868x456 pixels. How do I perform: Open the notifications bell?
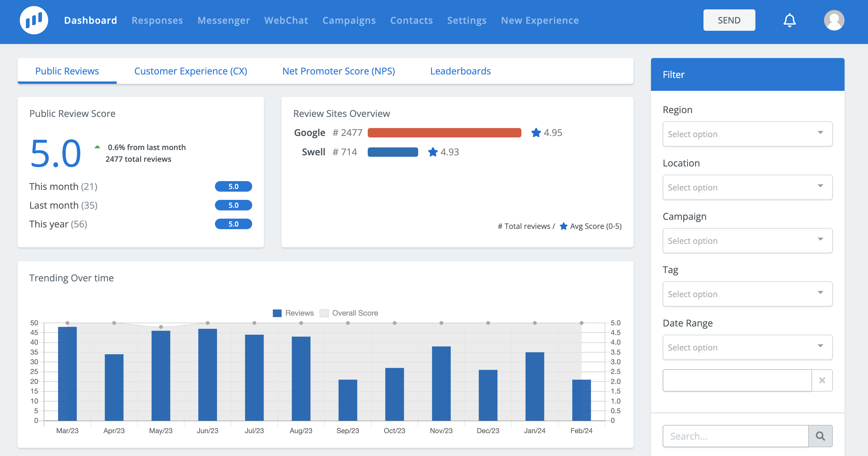pos(789,20)
